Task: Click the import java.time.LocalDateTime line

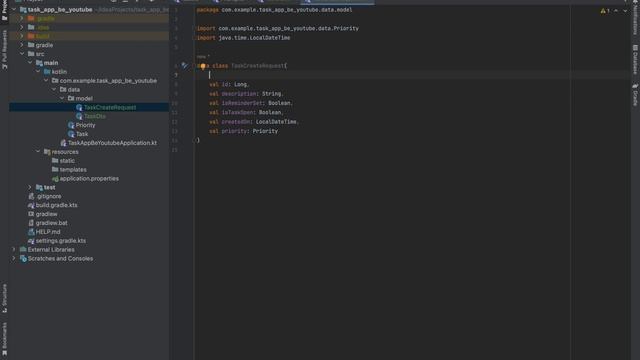Action: (243, 38)
